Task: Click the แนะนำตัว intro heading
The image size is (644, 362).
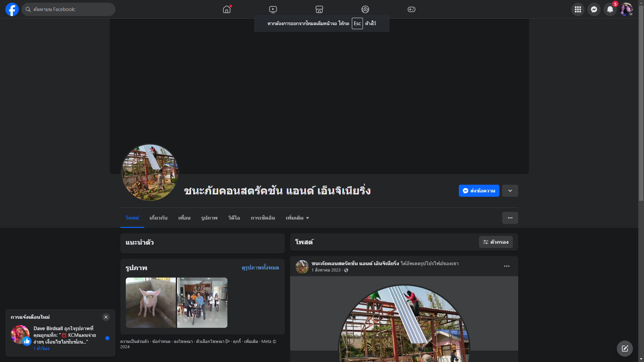Action: tap(140, 242)
